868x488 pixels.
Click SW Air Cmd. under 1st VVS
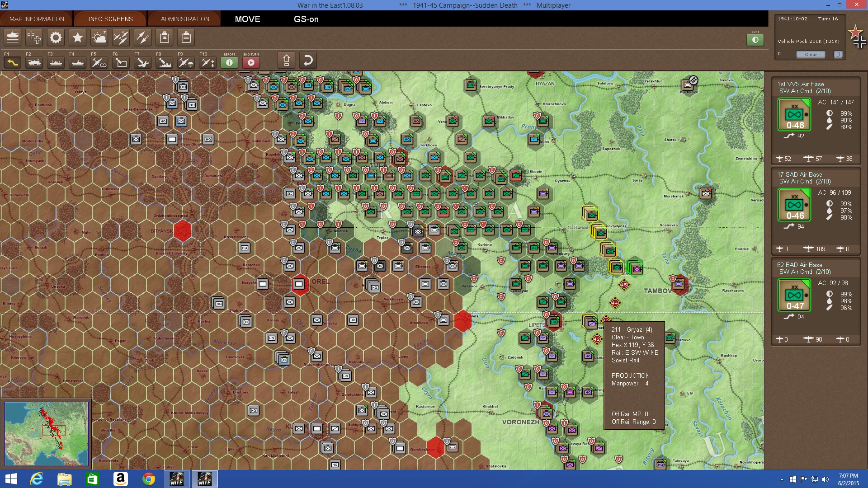(805, 91)
